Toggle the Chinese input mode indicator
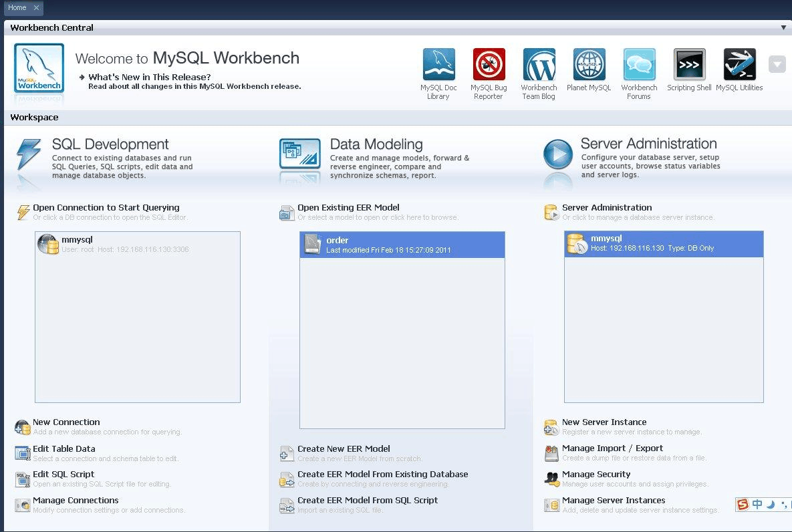The height and width of the screenshot is (532, 792). click(x=757, y=504)
